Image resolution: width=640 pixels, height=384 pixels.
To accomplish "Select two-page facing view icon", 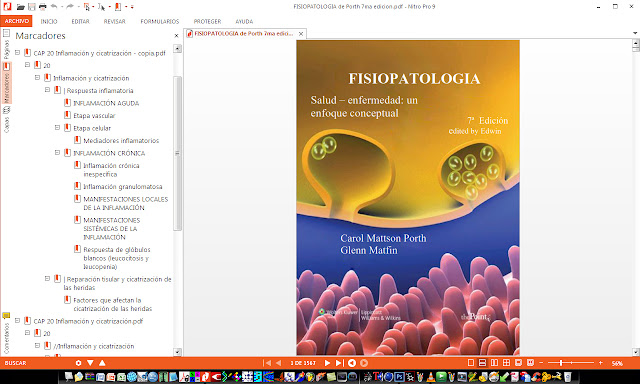I will pos(494,363).
